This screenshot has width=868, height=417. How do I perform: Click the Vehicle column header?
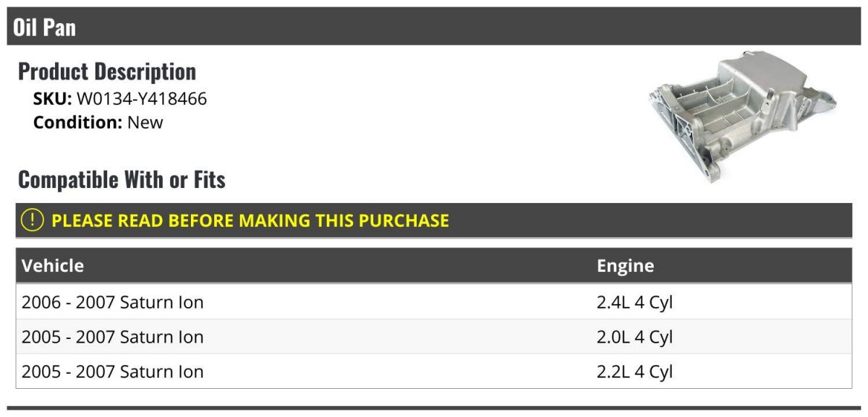point(53,265)
